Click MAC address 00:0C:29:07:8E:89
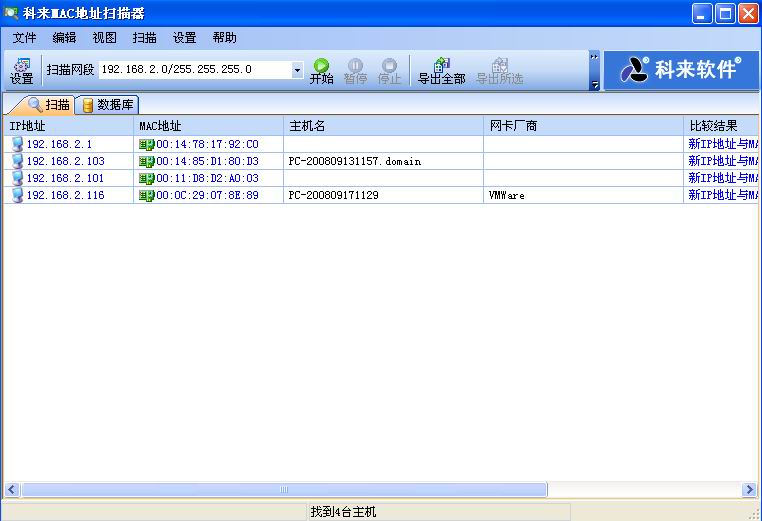This screenshot has width=762, height=521. (208, 195)
